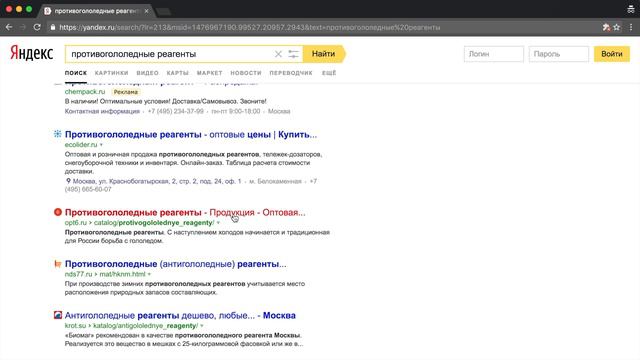
Task: Open a new tab button
Action: pos(163,11)
